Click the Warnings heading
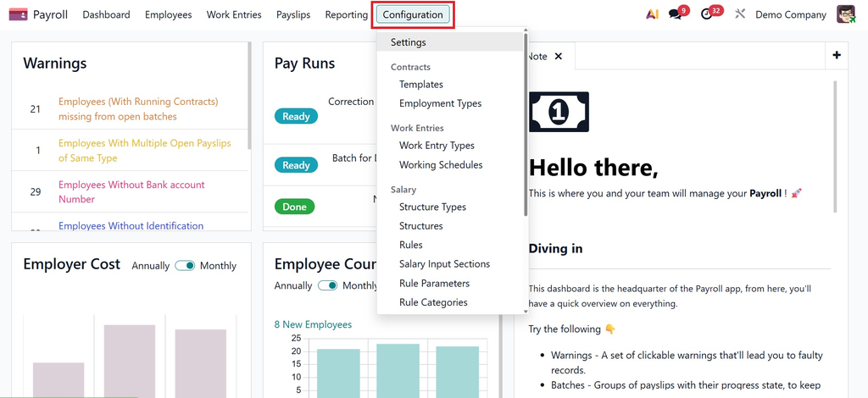Screen dimensions: 868x398 tap(55, 63)
